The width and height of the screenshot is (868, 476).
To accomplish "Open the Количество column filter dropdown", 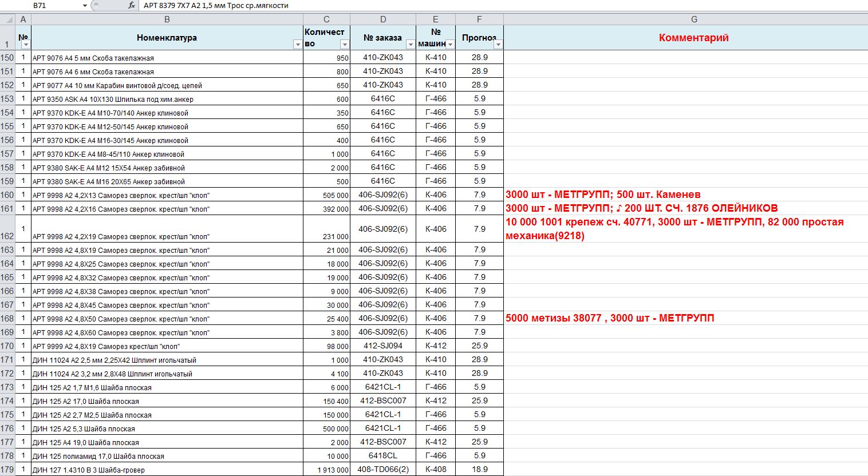I will [x=345, y=44].
